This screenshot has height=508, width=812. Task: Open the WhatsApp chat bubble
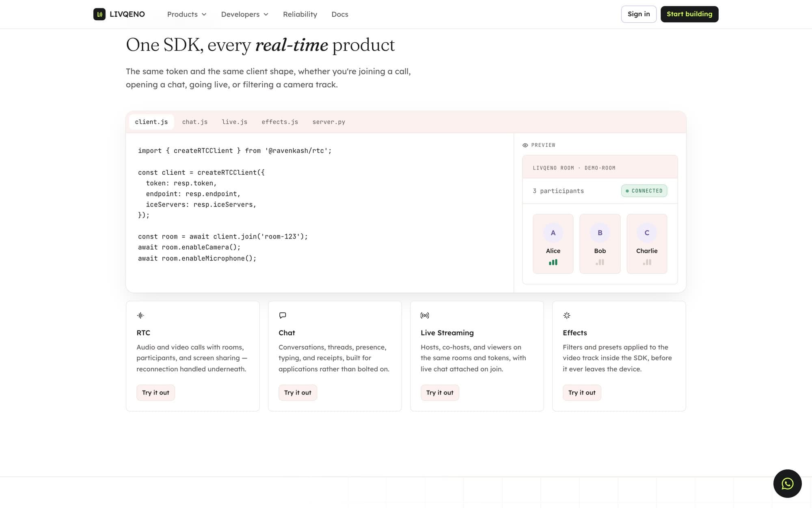pyautogui.click(x=787, y=484)
